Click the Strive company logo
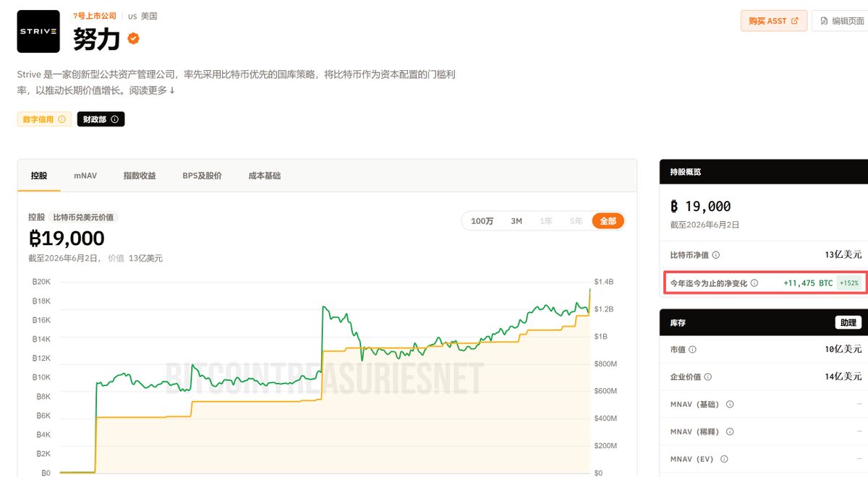The width and height of the screenshot is (868, 477). 39,31
